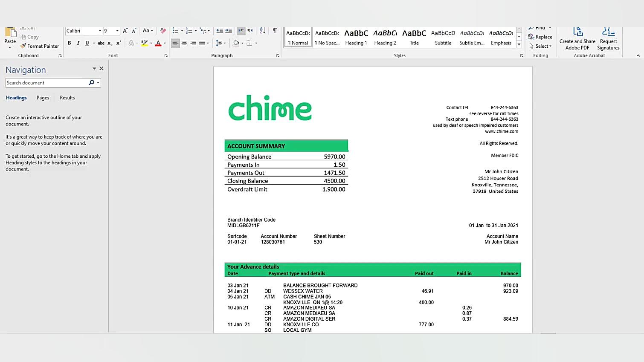The width and height of the screenshot is (644, 362).
Task: Open the Clipboard pane launcher
Action: point(60,56)
